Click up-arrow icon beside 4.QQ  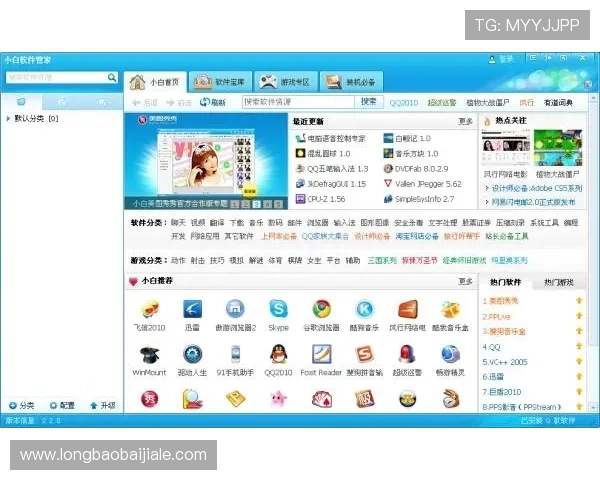coord(579,346)
